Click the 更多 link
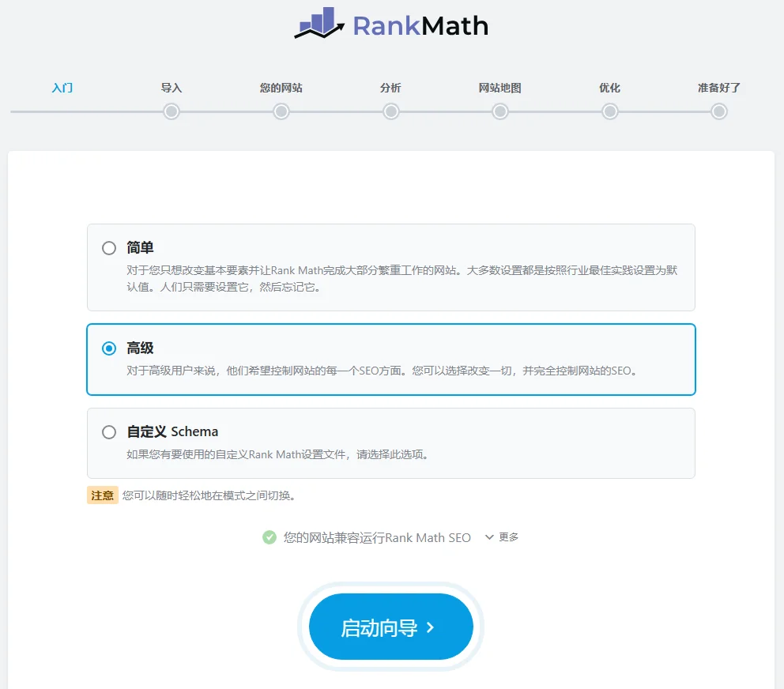Screen dimensions: 784x689 (508, 537)
